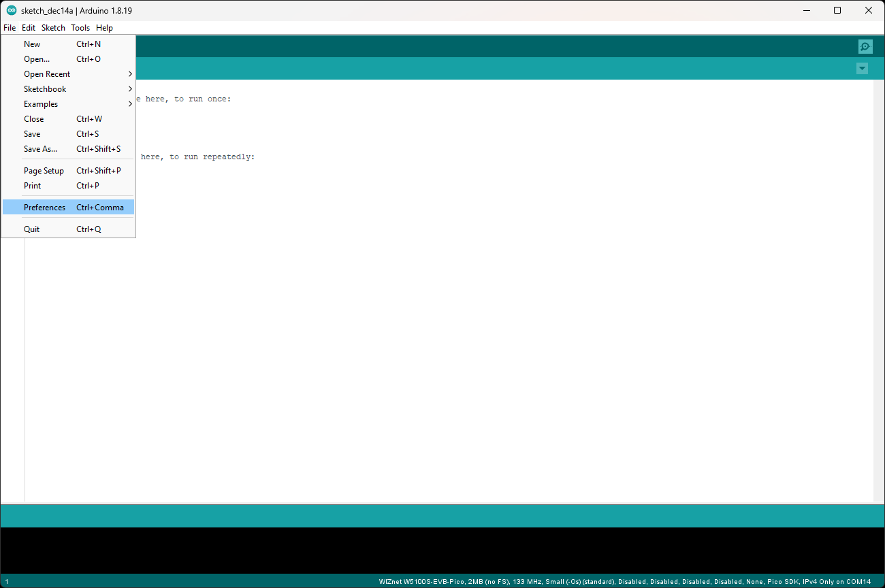Image resolution: width=885 pixels, height=588 pixels.
Task: Click Save in the File menu
Action: click(68, 134)
